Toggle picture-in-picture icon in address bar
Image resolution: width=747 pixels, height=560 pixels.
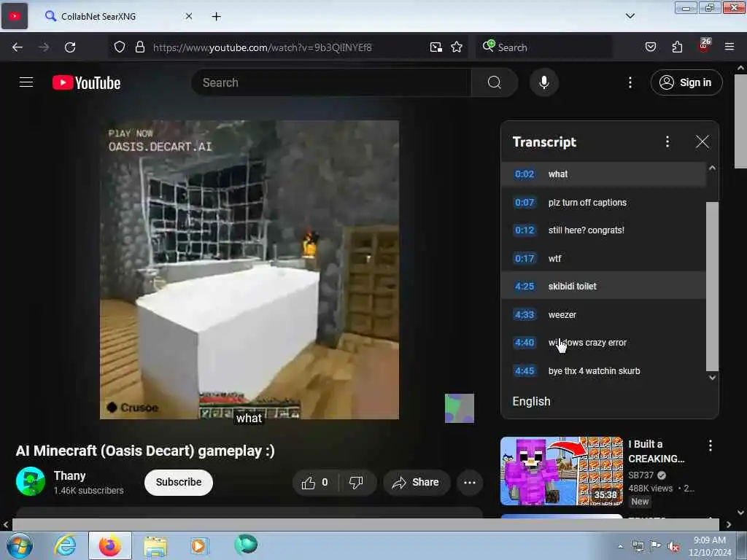(x=436, y=47)
